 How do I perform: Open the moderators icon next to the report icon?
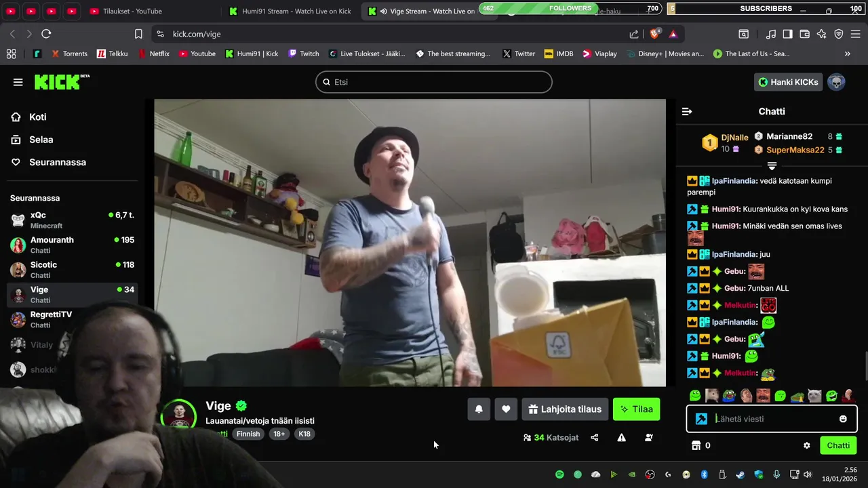coord(649,438)
